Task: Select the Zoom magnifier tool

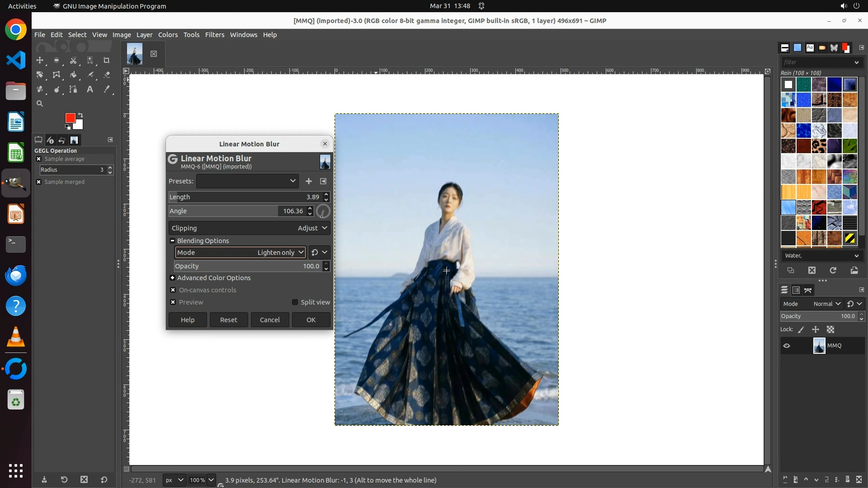Action: [x=40, y=104]
